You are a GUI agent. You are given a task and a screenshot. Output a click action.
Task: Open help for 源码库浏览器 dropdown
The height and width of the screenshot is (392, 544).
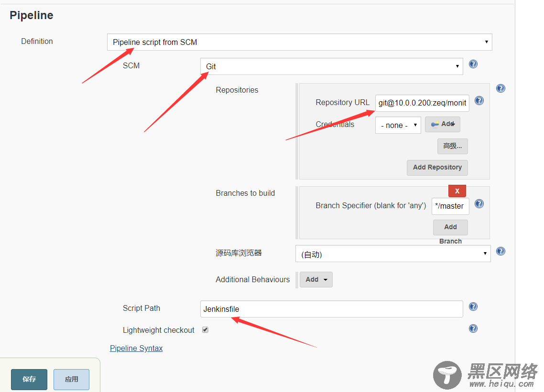pyautogui.click(x=500, y=251)
